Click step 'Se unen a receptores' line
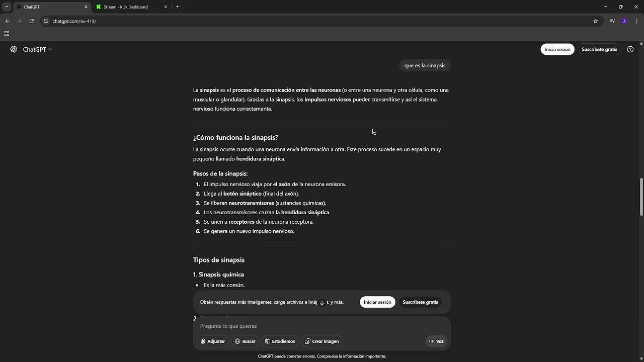 pyautogui.click(x=259, y=222)
